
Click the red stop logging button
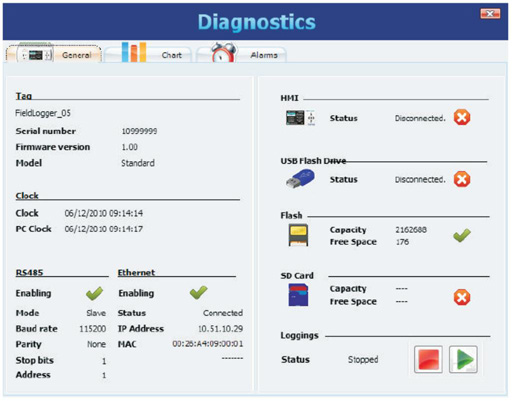428,359
